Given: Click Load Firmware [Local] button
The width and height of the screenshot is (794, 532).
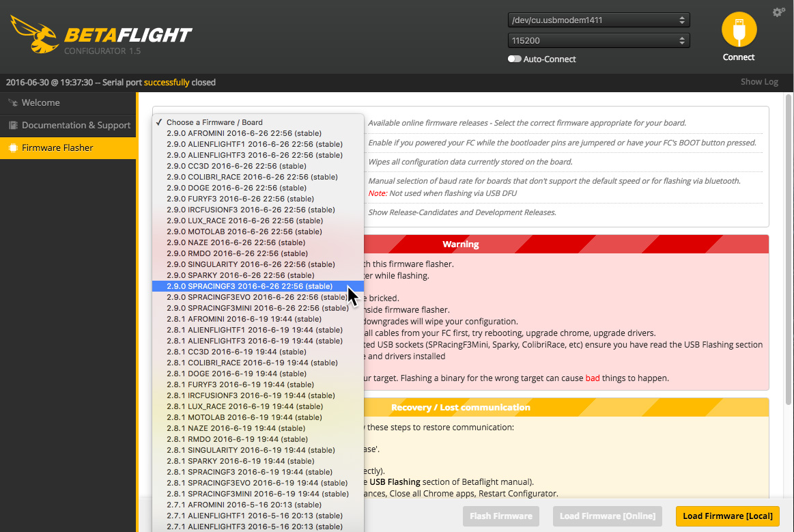Looking at the screenshot, I should [728, 516].
